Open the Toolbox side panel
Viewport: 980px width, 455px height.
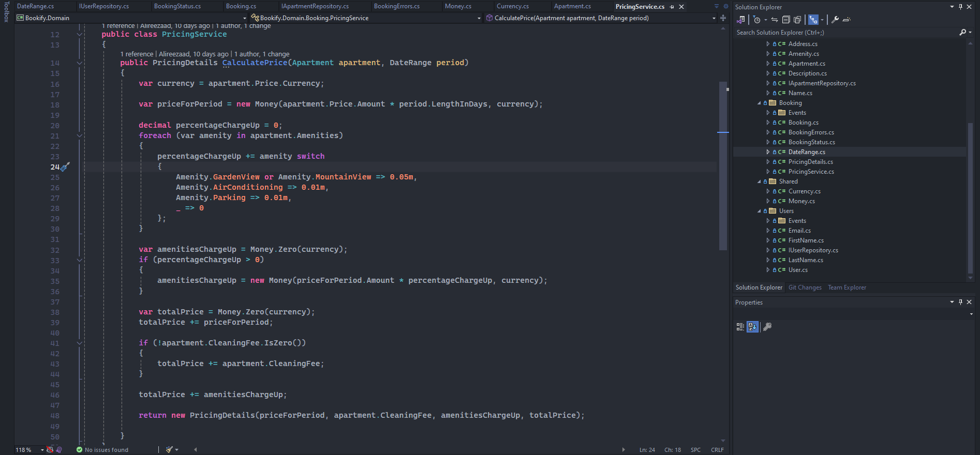[x=6, y=12]
